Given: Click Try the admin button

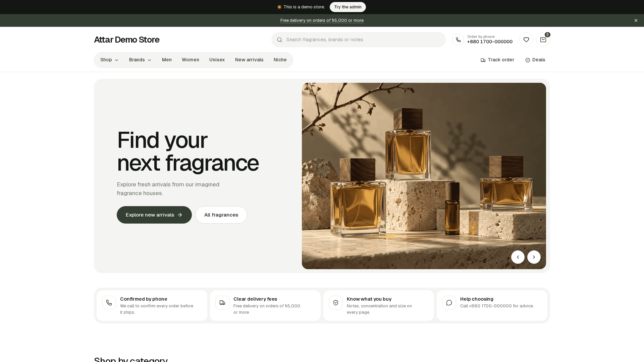Looking at the screenshot, I should point(347,7).
